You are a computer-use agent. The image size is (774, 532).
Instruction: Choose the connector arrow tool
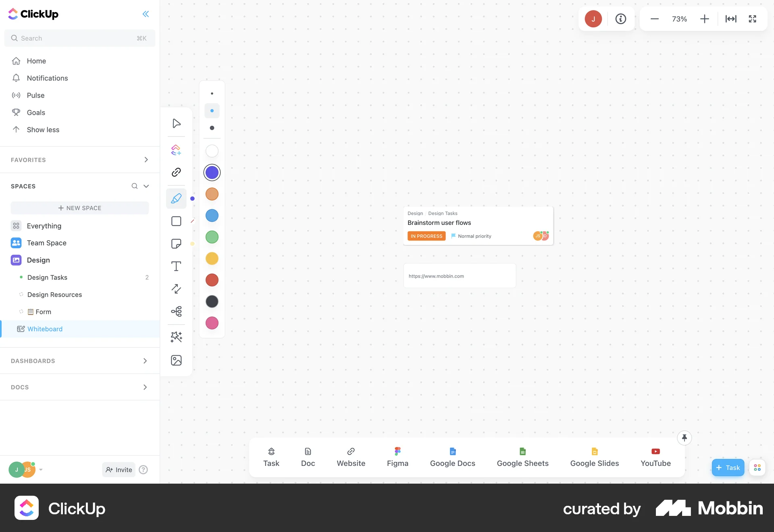[176, 289]
